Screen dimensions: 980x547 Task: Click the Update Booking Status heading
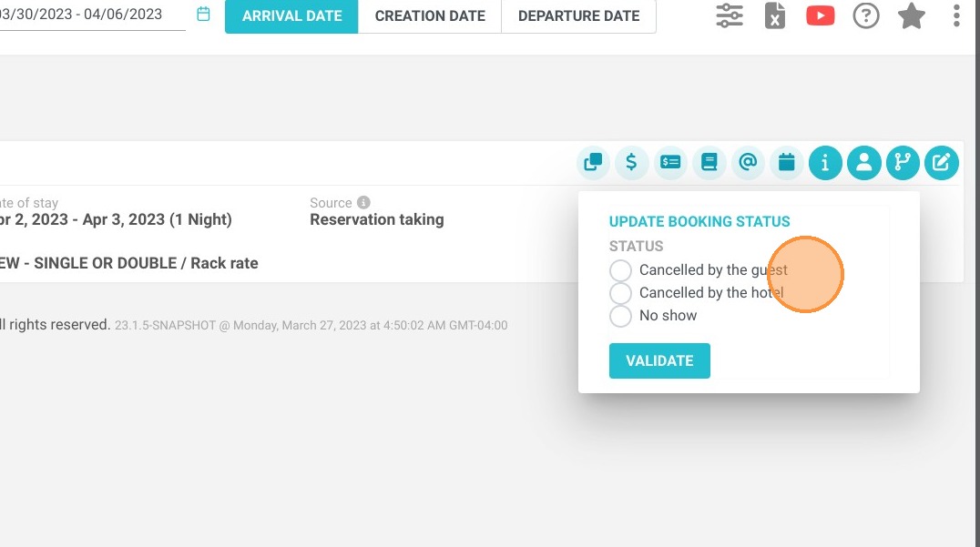[x=699, y=222]
